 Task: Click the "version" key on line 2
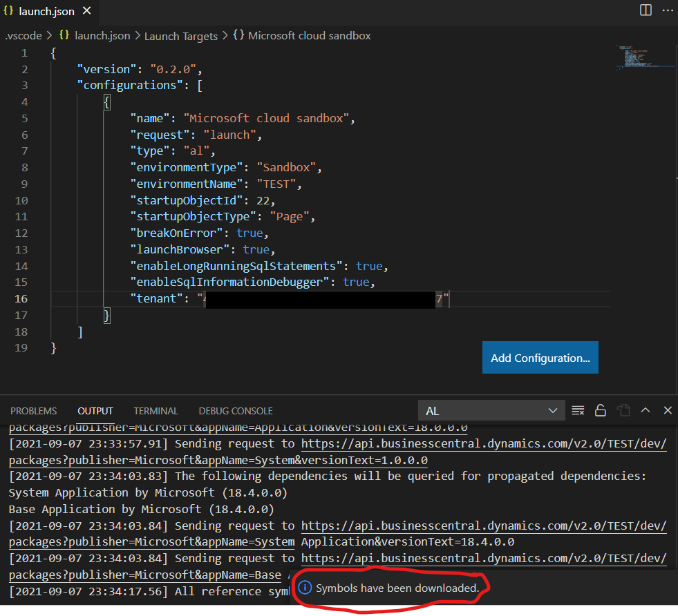tap(106, 70)
